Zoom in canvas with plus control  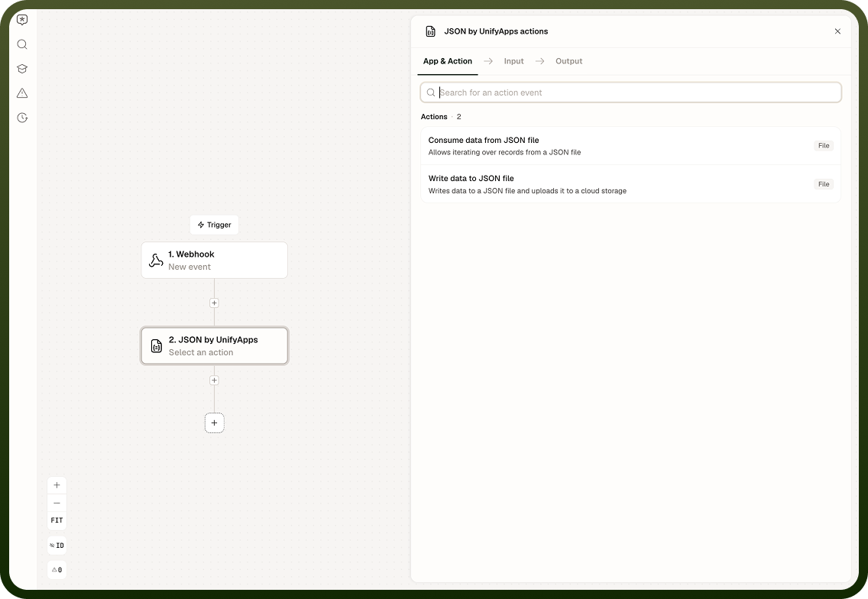[x=57, y=485]
